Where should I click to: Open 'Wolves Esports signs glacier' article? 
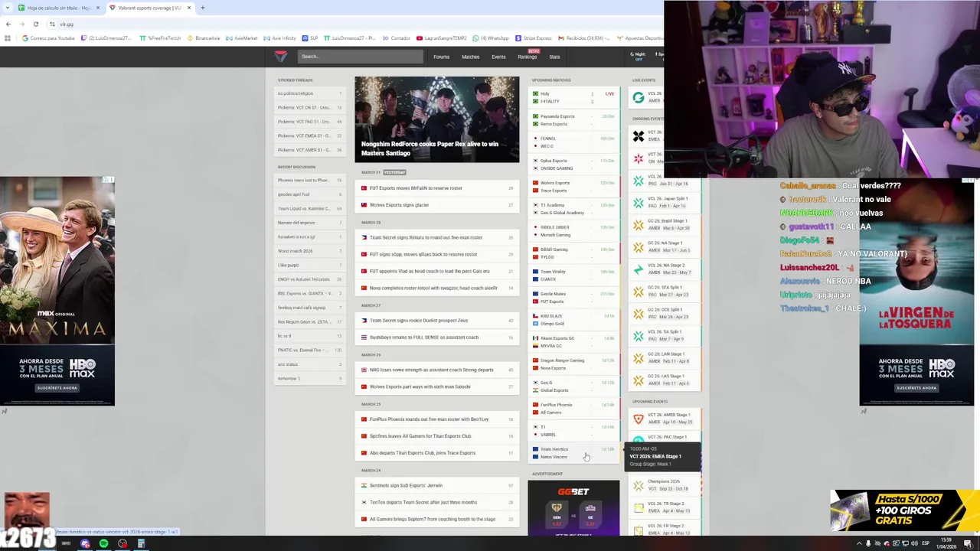click(437, 205)
